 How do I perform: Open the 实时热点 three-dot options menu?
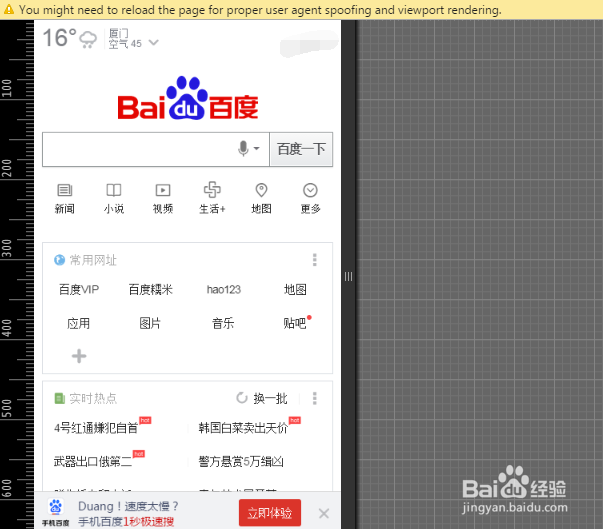pyautogui.click(x=315, y=398)
